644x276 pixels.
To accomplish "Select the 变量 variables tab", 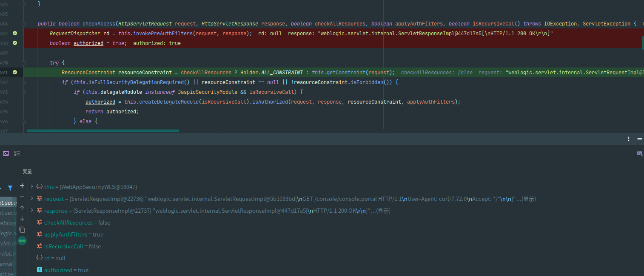I will [27, 172].
